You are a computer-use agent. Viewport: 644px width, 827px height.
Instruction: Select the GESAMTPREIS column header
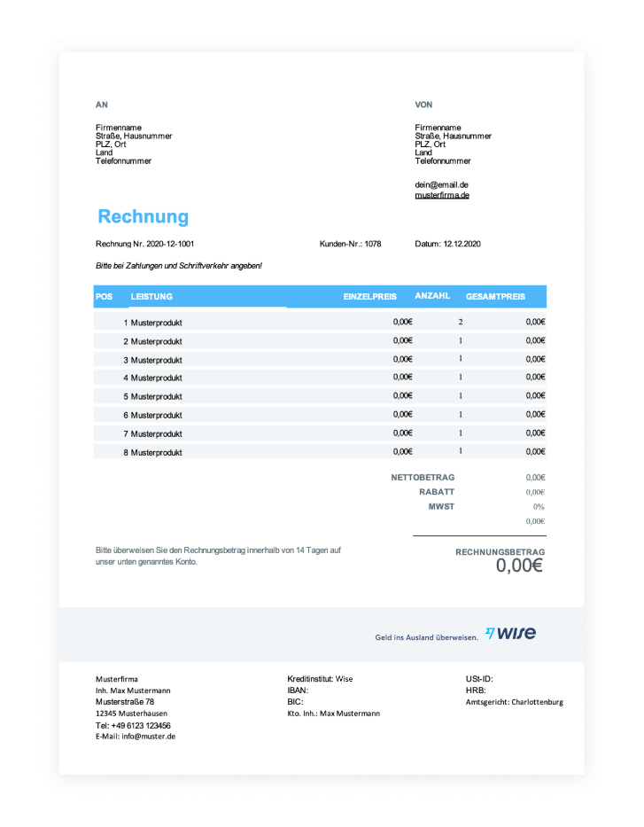coord(495,297)
